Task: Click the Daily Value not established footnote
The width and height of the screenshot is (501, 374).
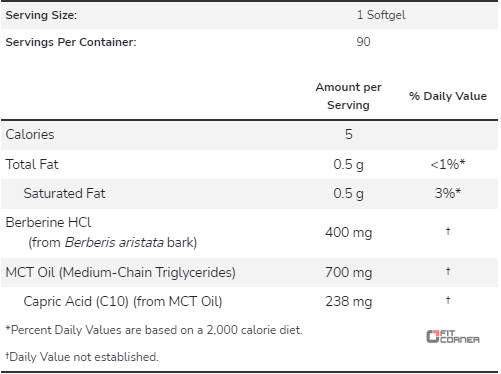Action: click(82, 357)
